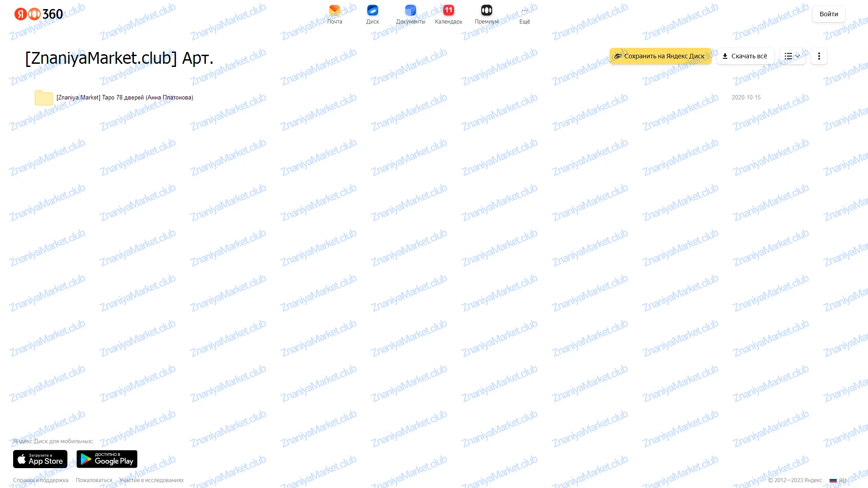Open the list view mode dropdown
868x488 pixels.
tap(792, 56)
